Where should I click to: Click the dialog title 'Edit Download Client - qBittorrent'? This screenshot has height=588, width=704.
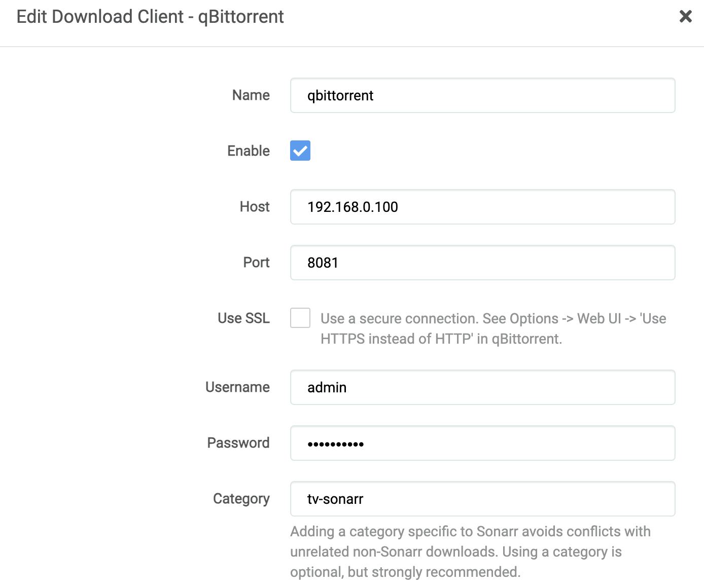coord(150,17)
